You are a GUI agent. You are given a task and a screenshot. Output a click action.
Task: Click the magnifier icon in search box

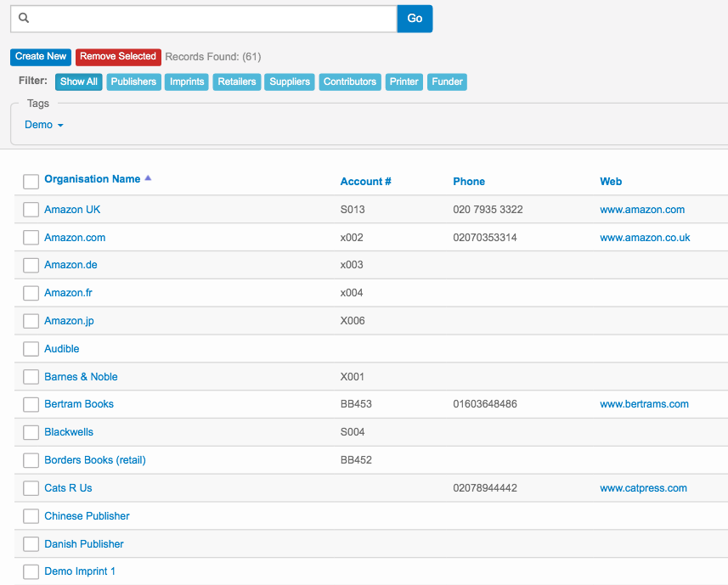tap(24, 18)
